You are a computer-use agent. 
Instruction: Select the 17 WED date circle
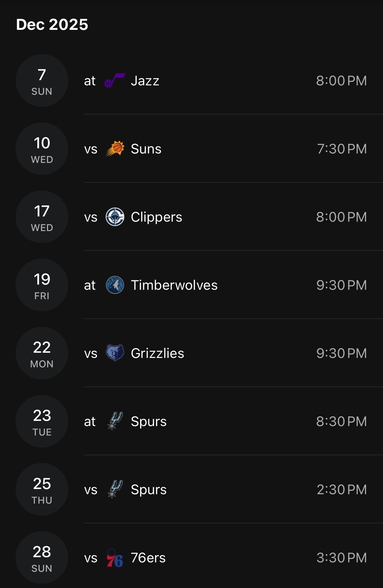click(x=42, y=217)
